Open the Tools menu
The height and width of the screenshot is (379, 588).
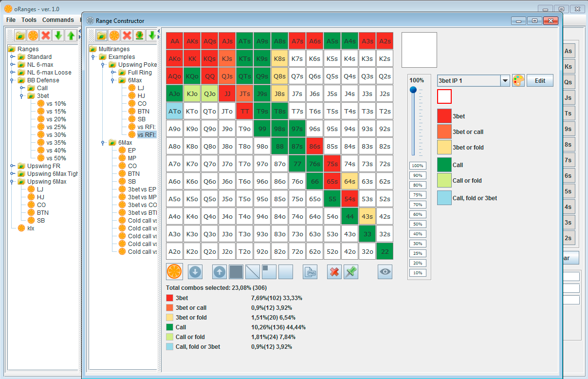pos(29,20)
